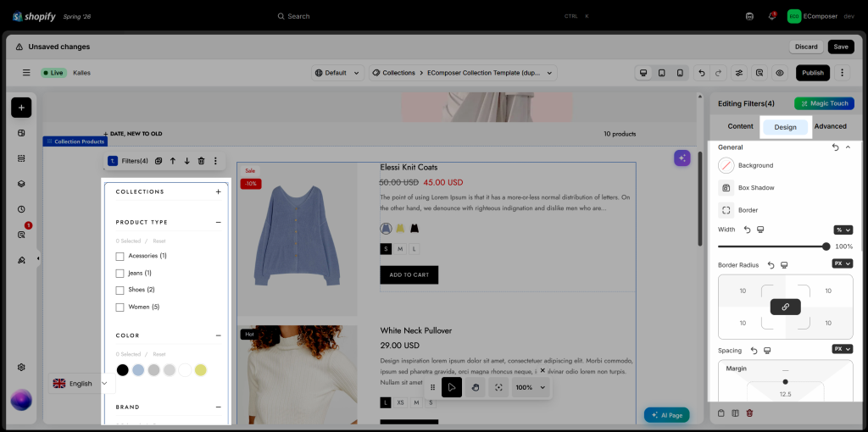
Task: Click the Width slider handle
Action: coord(826,246)
